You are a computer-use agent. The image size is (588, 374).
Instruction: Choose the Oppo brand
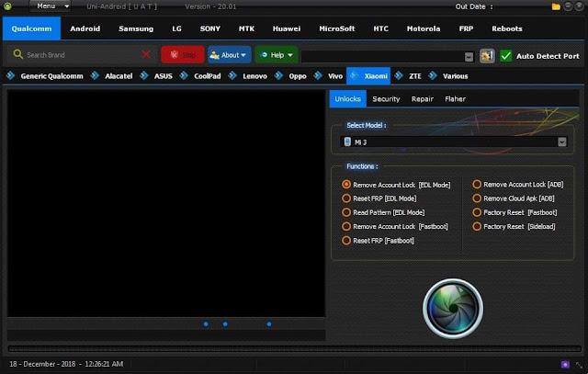coord(298,76)
